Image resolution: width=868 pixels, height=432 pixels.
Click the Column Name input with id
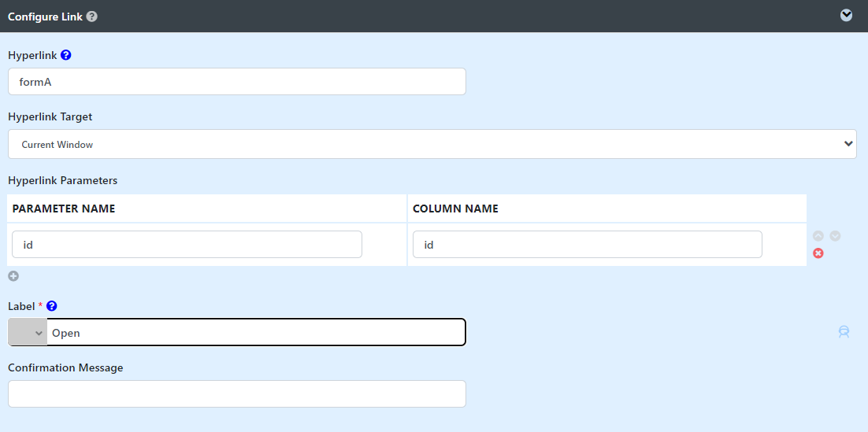pos(588,245)
